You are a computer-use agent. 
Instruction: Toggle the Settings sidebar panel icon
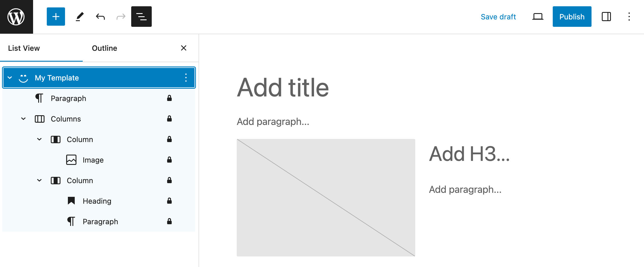[x=606, y=17]
